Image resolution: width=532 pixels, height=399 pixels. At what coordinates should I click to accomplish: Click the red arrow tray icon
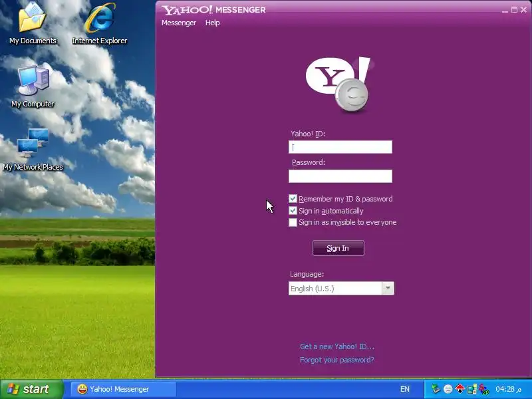click(x=460, y=389)
